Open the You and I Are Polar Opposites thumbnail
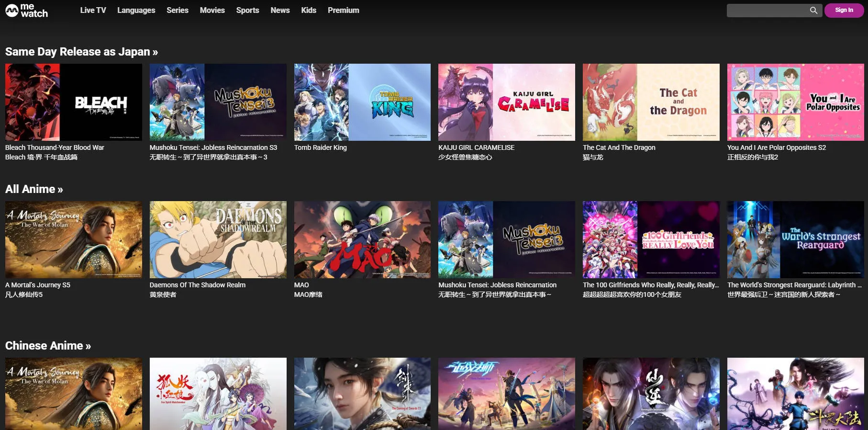The height and width of the screenshot is (430, 868). [796, 102]
